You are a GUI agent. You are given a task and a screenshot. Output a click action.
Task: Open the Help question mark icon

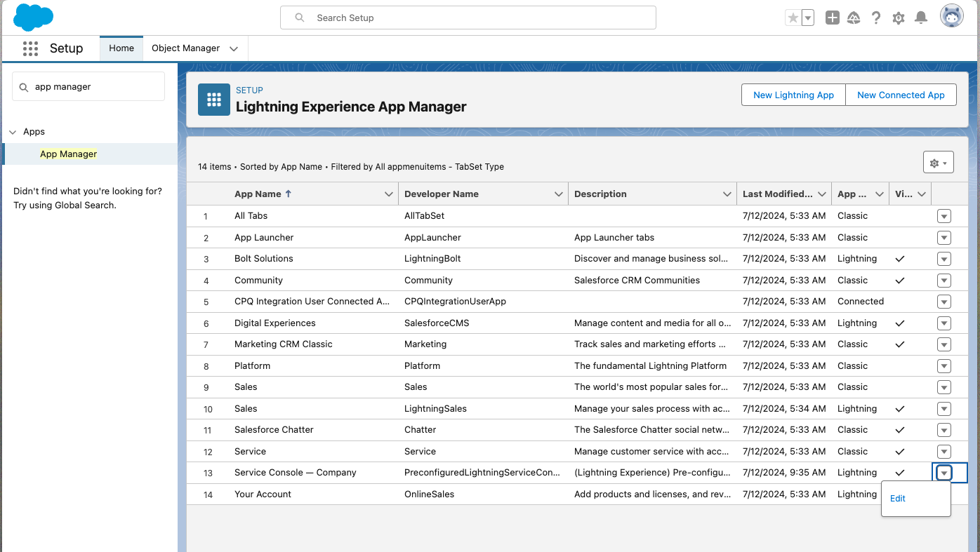click(x=876, y=17)
